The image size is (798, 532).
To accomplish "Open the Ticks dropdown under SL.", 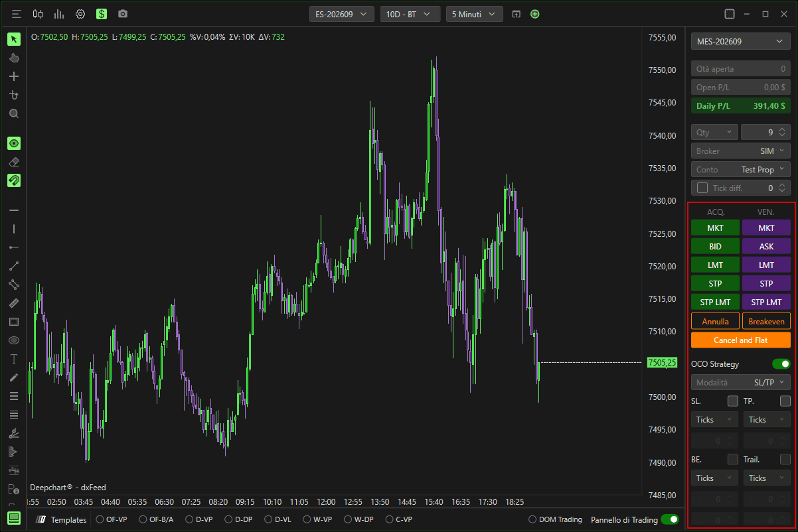I will [714, 420].
